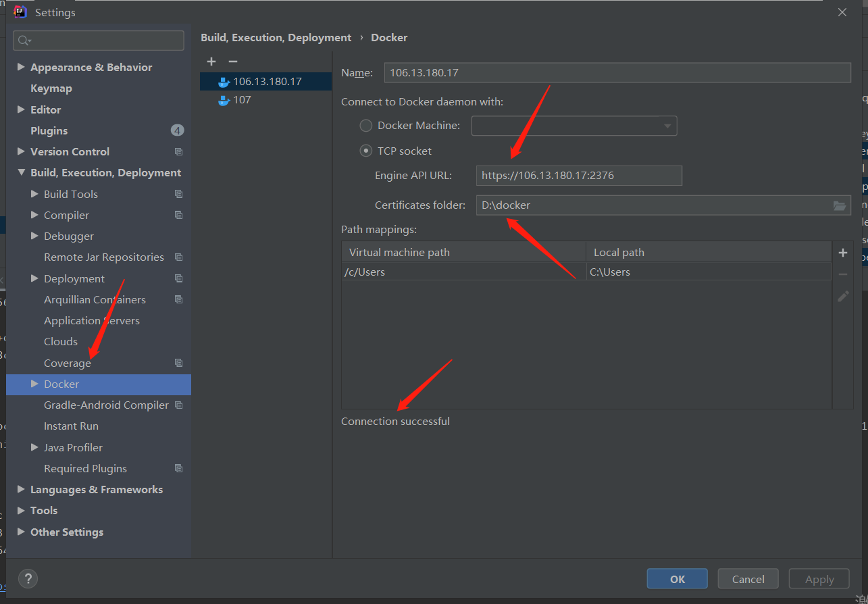
Task: Select the 106.13.180.17 Docker server entry
Action: tap(265, 82)
